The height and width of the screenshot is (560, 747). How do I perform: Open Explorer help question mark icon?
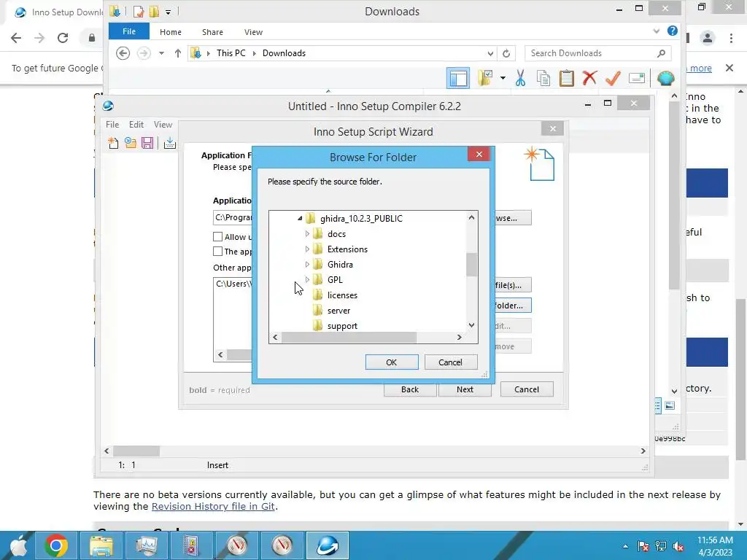coord(672,31)
